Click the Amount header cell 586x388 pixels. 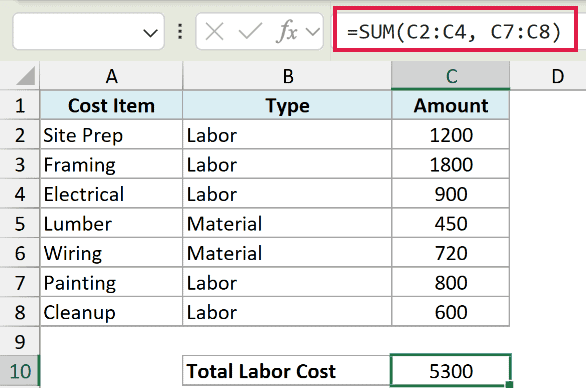point(450,105)
